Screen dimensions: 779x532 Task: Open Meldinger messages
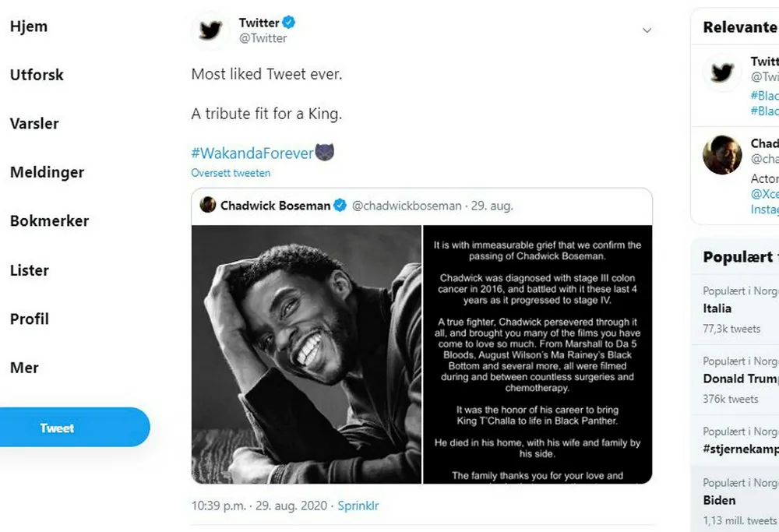(47, 173)
